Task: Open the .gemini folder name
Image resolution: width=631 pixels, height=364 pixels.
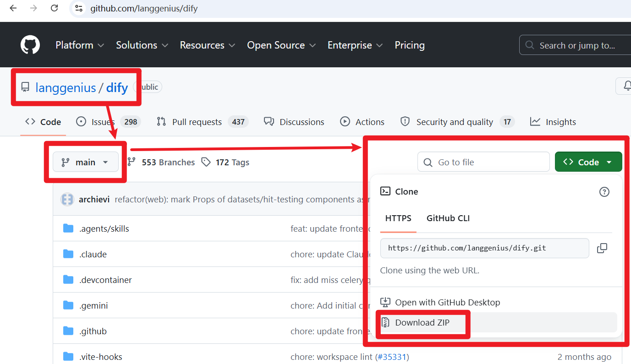Action: pyautogui.click(x=93, y=305)
